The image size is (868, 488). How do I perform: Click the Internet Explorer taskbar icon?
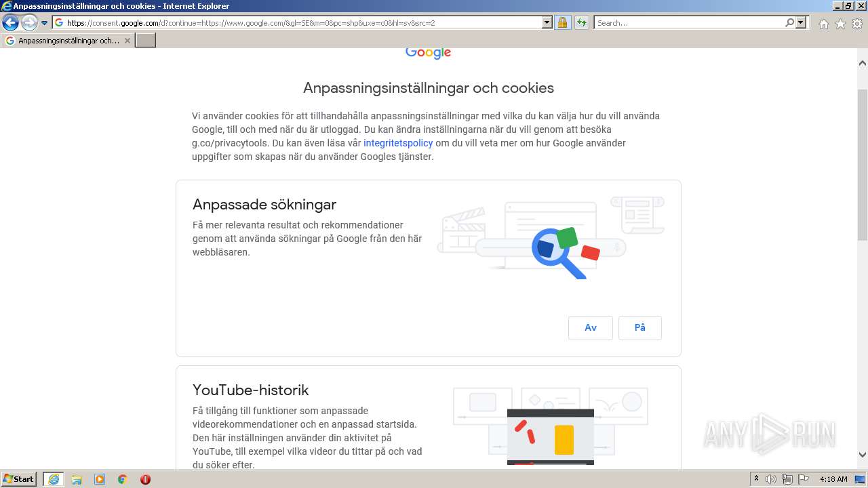click(54, 479)
